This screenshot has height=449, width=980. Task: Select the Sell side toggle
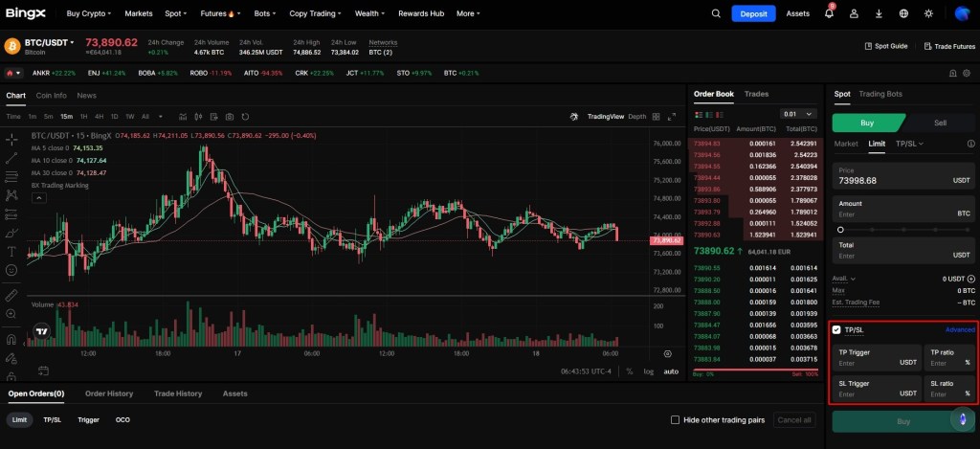(x=940, y=123)
